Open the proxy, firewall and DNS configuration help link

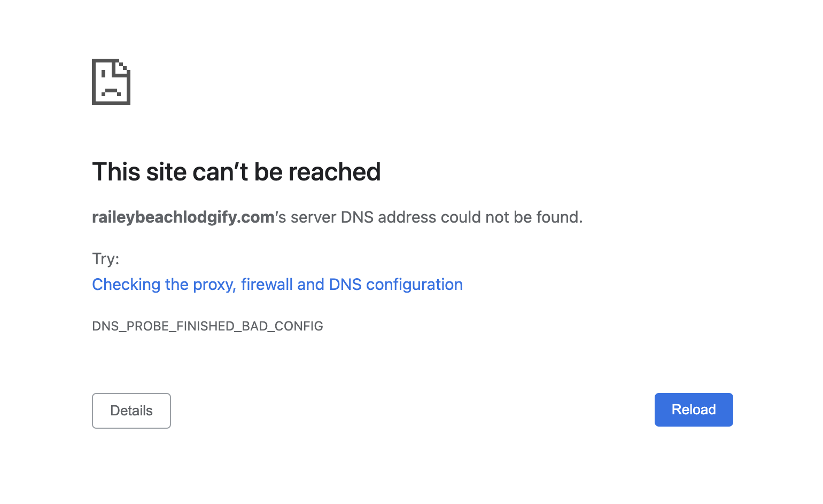point(277,284)
